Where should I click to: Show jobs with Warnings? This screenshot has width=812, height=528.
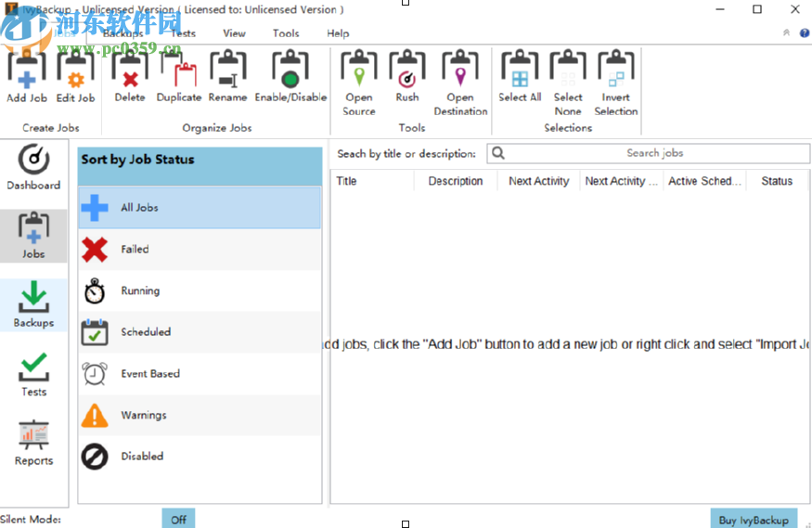click(200, 415)
